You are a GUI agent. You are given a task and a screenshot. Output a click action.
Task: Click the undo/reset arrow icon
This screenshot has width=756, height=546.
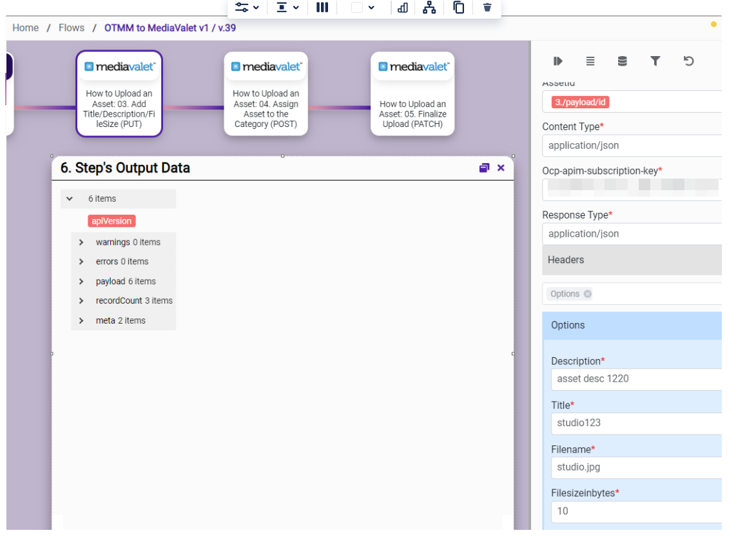pos(688,61)
